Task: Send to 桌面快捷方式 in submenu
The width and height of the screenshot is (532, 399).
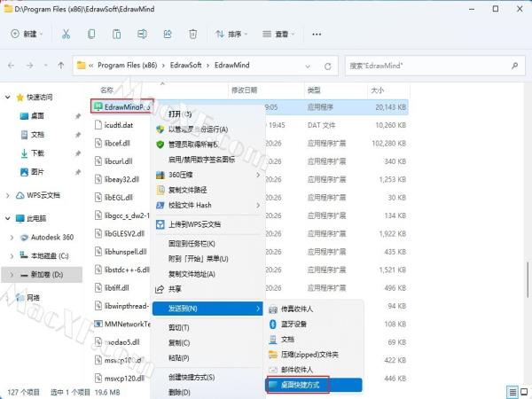Action: click(x=314, y=385)
